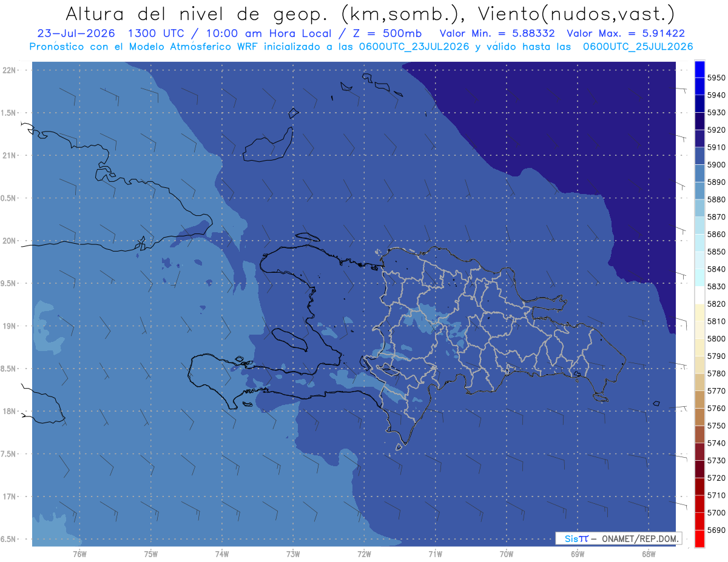Click the legend value 5820
Viewport: 728px width, 562px height.
click(x=716, y=304)
